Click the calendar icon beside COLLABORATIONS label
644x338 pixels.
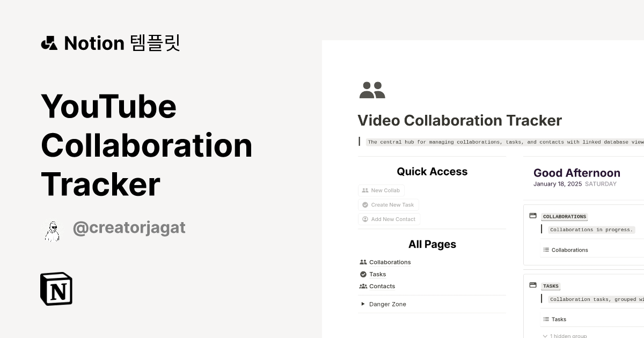[532, 215]
